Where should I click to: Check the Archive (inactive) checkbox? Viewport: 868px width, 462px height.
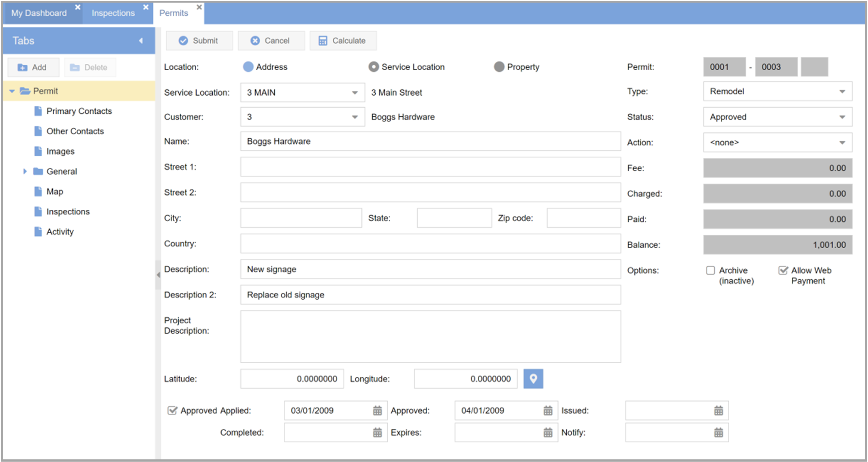[710, 270]
